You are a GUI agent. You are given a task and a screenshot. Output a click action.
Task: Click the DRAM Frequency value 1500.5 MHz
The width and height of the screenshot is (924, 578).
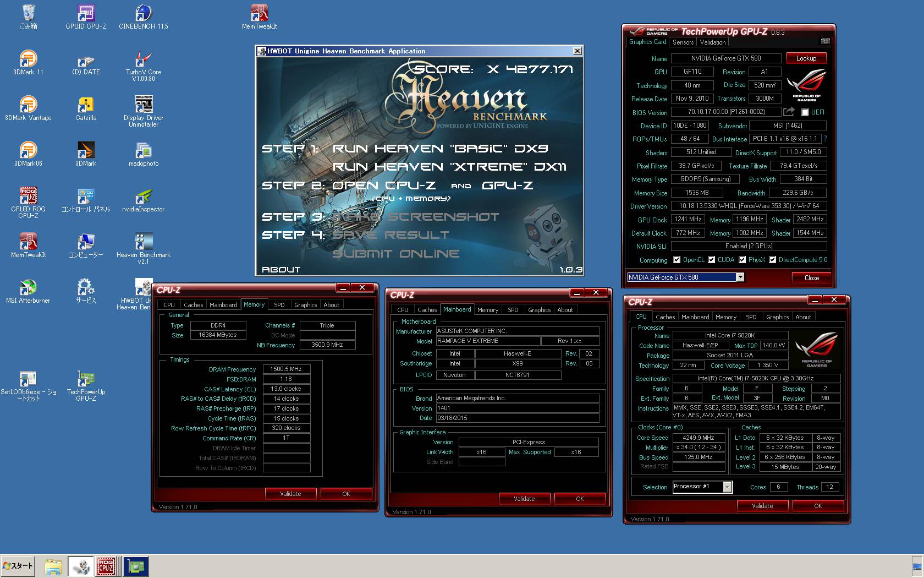point(287,369)
